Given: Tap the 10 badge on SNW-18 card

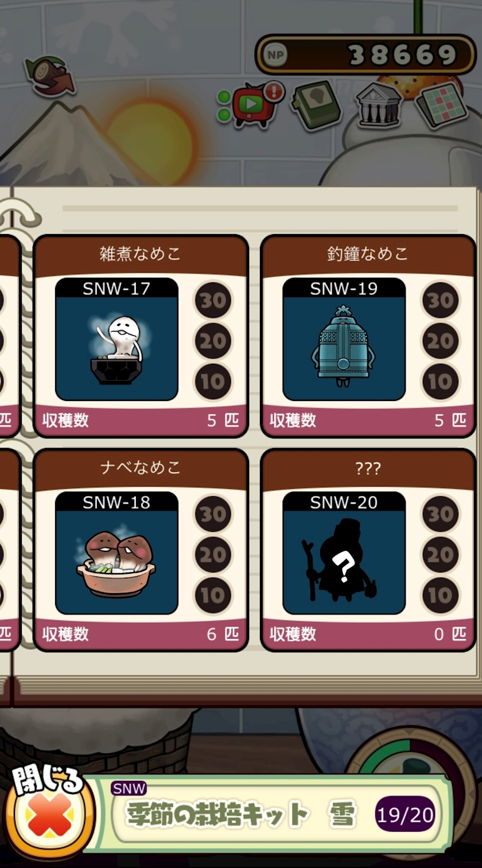Looking at the screenshot, I should (x=213, y=596).
